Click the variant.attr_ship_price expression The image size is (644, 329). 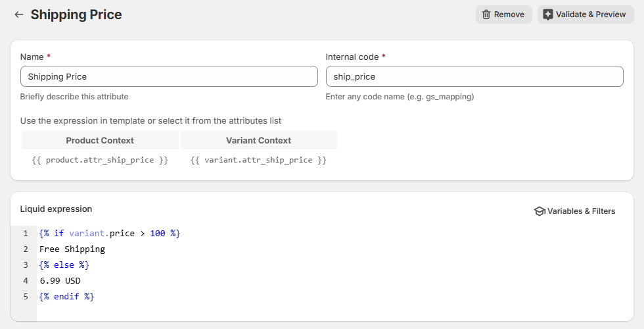pos(258,160)
